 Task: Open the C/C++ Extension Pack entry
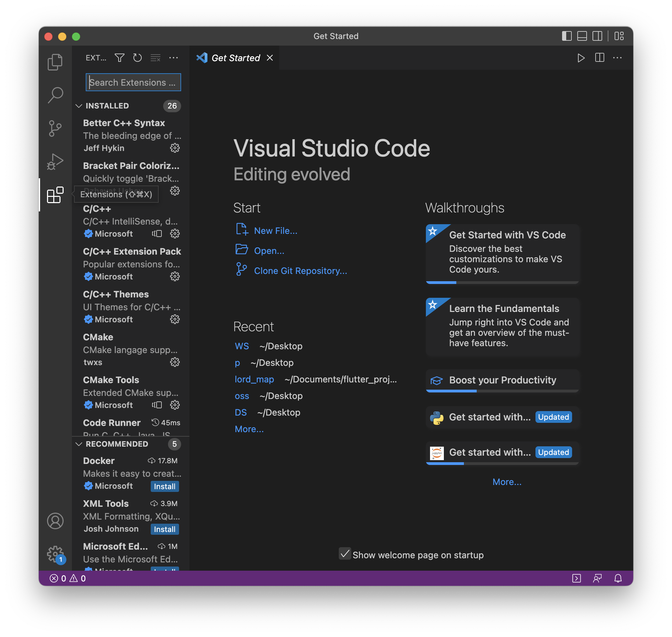tap(131, 251)
